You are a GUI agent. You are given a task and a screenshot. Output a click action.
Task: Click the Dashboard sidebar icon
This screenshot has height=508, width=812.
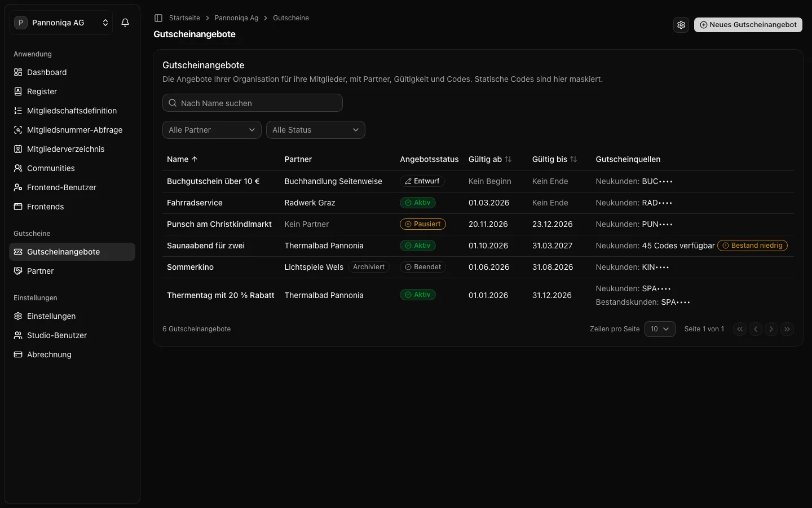(18, 72)
